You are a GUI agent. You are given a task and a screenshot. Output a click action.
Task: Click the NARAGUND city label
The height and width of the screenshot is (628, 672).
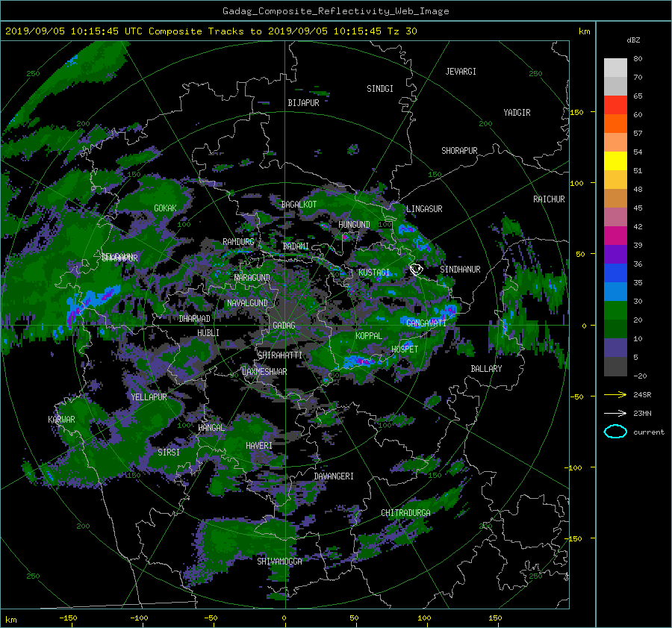pos(252,278)
